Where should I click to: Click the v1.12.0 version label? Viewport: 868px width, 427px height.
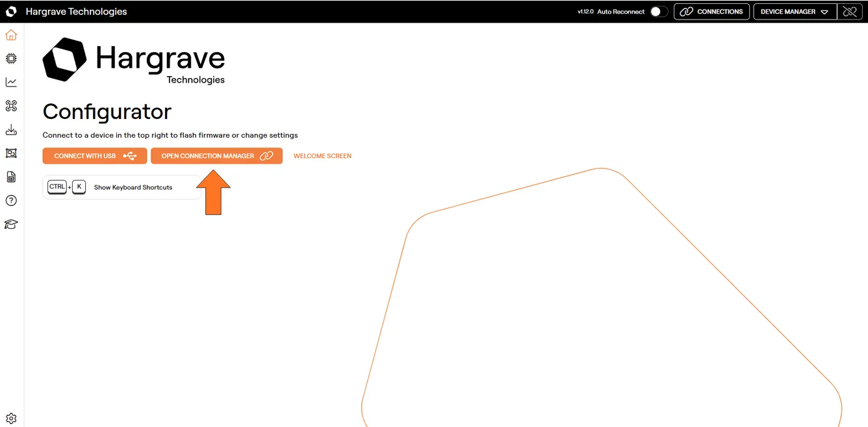pyautogui.click(x=585, y=12)
